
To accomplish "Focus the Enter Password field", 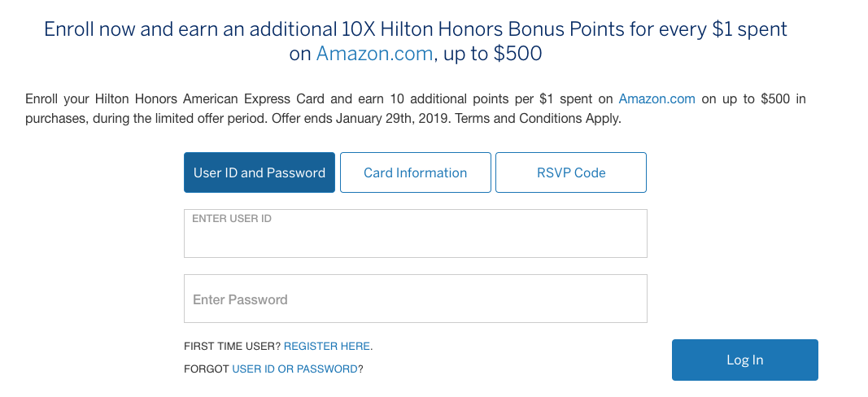I will 415,299.
